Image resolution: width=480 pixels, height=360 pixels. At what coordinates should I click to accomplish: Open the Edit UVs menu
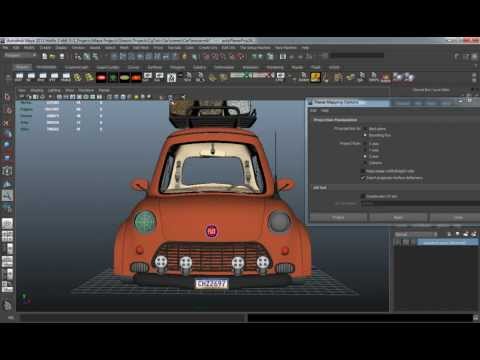[228, 48]
